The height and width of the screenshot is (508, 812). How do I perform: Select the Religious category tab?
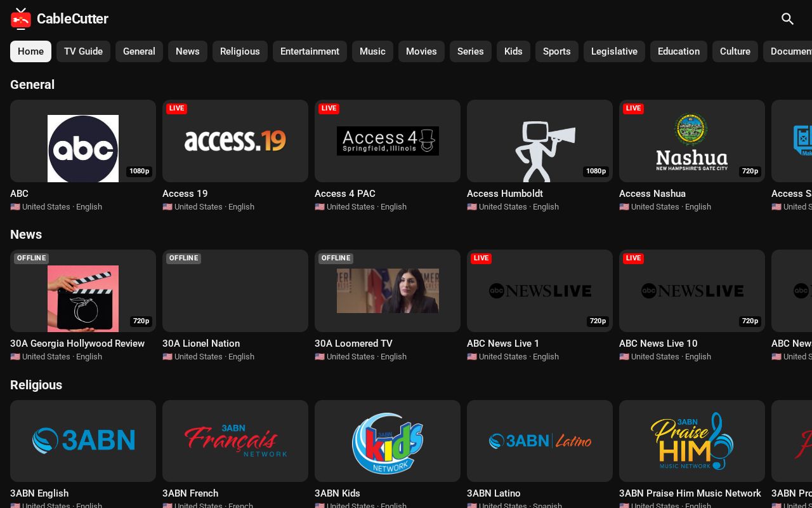pos(240,51)
